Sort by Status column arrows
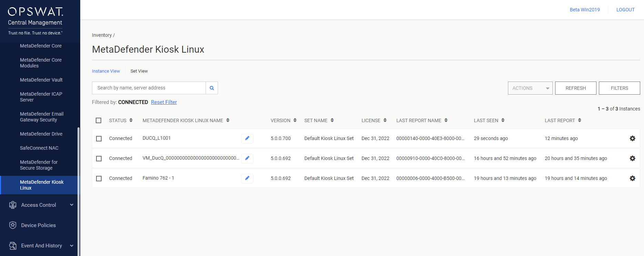This screenshot has width=644, height=256. 131,120
